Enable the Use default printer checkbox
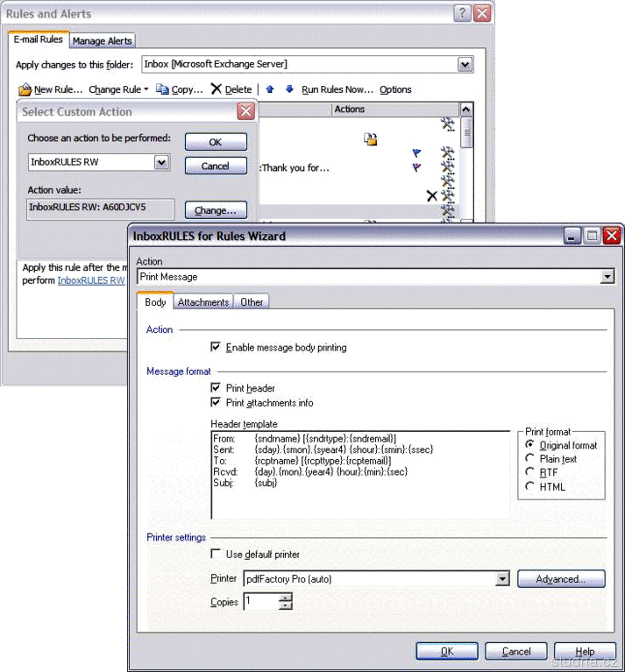Screen dimensions: 625x672 pos(216,554)
